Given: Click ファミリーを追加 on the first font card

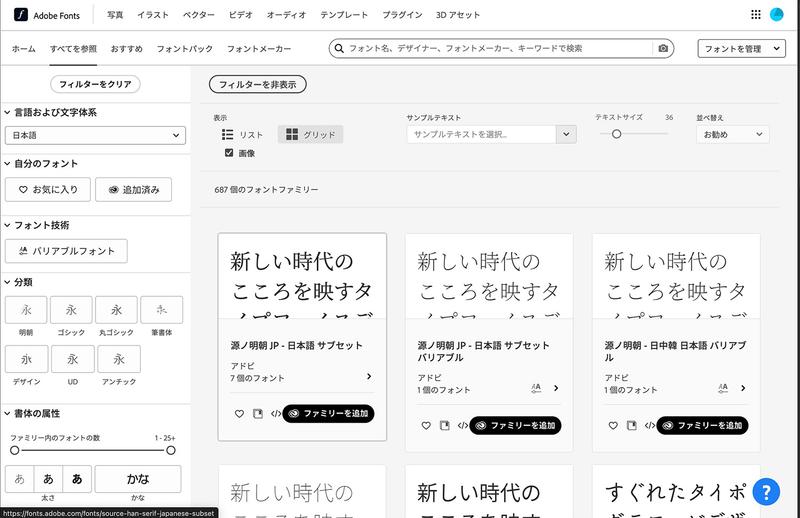Looking at the screenshot, I should point(328,413).
